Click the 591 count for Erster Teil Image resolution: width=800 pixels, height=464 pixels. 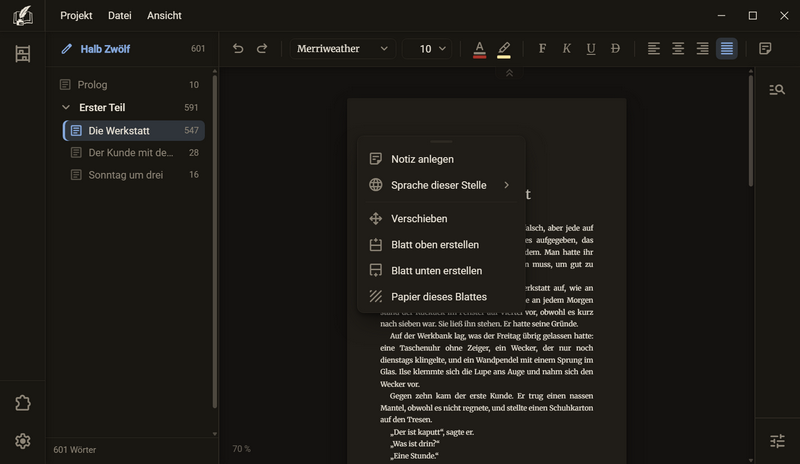coord(191,108)
